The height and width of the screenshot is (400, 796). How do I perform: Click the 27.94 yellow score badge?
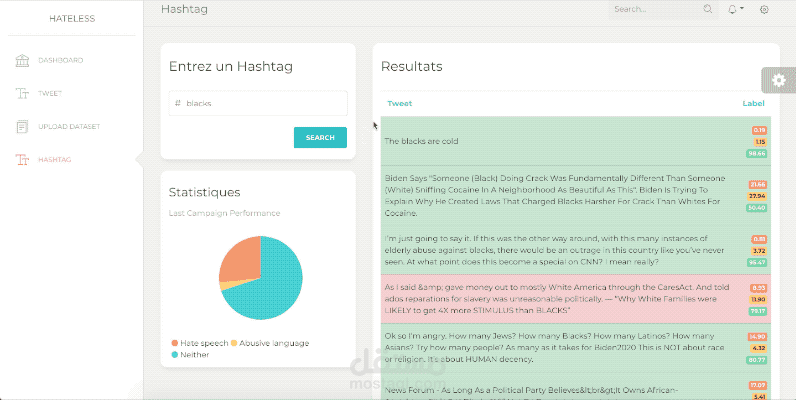[757, 196]
